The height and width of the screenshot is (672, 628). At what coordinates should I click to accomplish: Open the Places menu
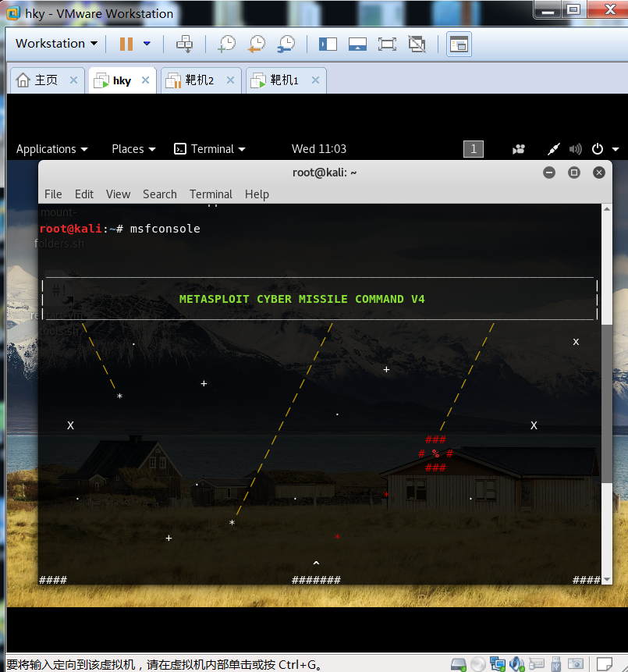[133, 149]
